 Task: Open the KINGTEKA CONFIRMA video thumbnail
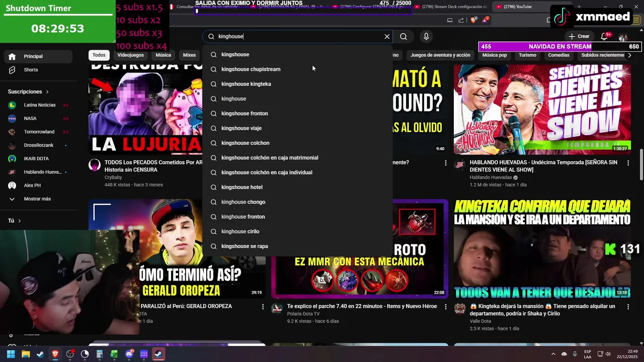tap(542, 249)
